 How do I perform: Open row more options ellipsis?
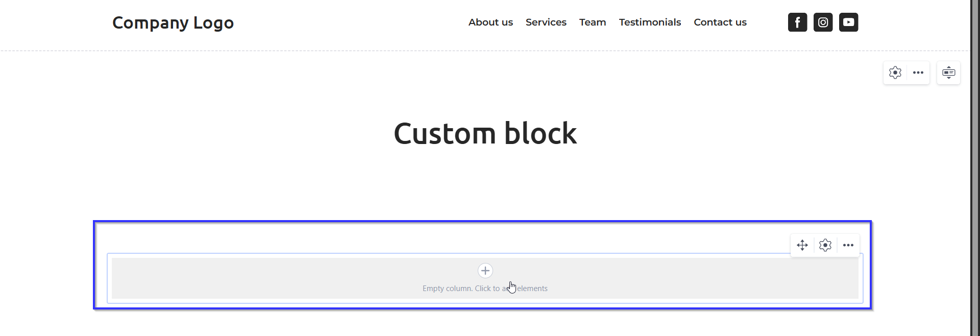(848, 245)
